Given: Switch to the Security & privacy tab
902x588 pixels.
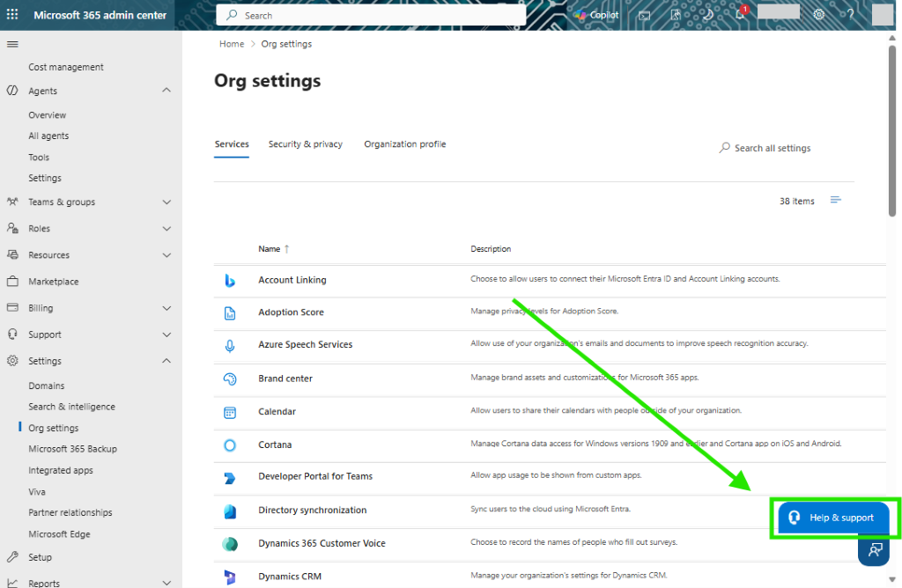Looking at the screenshot, I should [306, 144].
